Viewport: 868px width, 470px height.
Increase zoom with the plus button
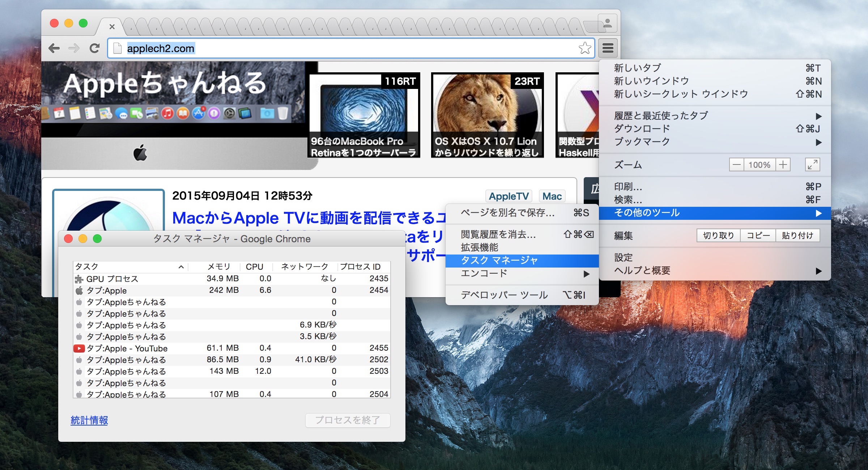[x=783, y=165]
